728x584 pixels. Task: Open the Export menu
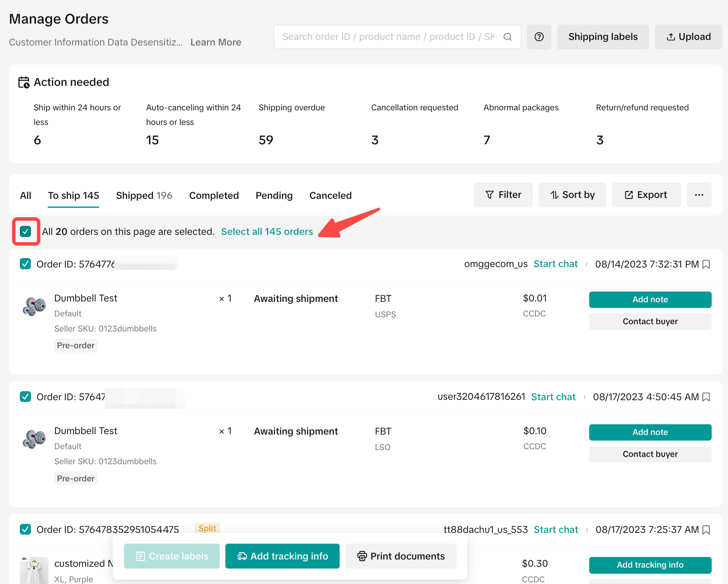click(x=646, y=195)
